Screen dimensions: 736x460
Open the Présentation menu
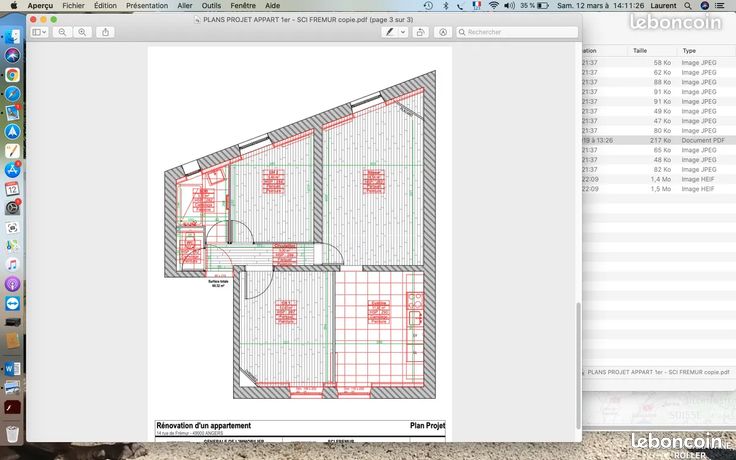click(x=147, y=6)
